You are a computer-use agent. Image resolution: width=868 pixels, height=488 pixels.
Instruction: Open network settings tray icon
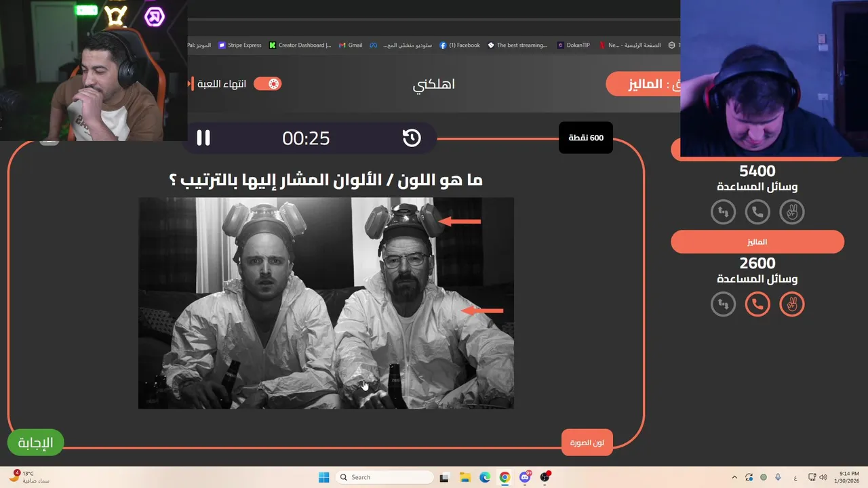(x=812, y=477)
